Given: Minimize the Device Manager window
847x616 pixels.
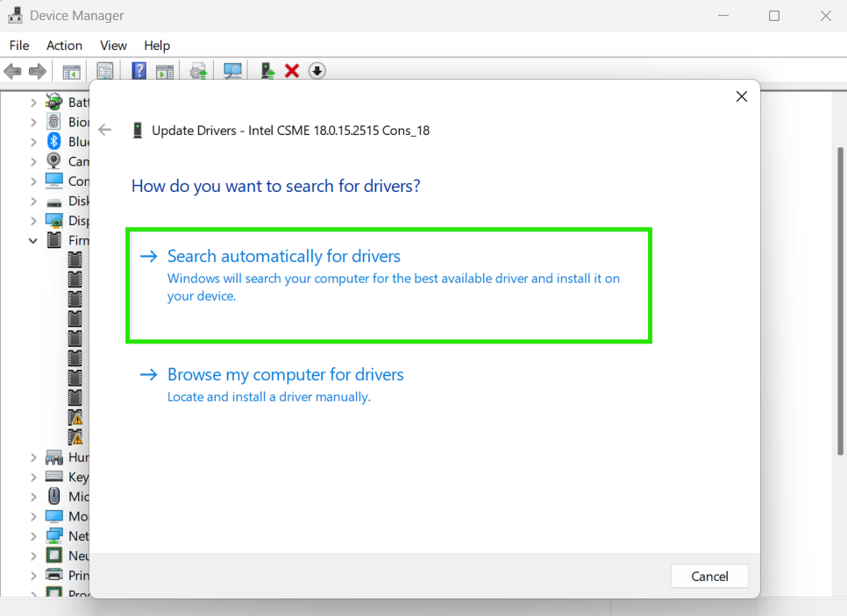Looking at the screenshot, I should 722,16.
